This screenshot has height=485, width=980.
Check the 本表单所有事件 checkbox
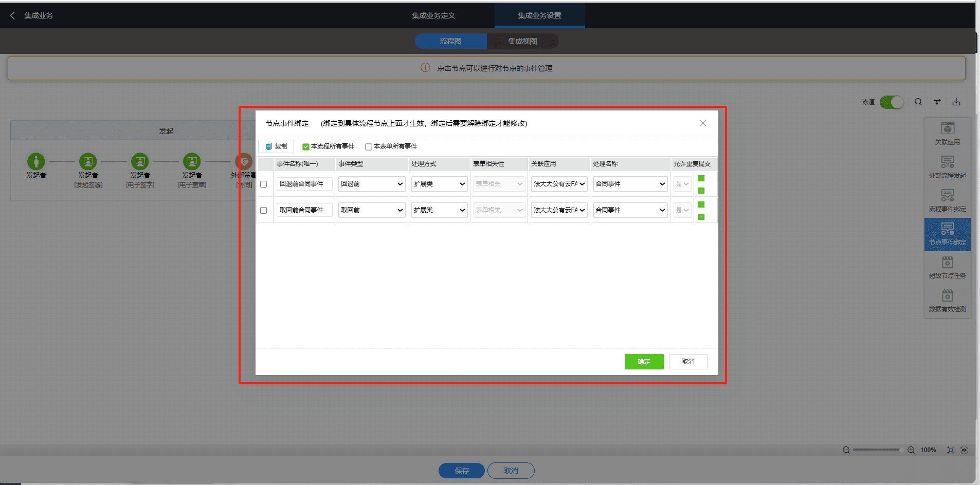tap(369, 146)
